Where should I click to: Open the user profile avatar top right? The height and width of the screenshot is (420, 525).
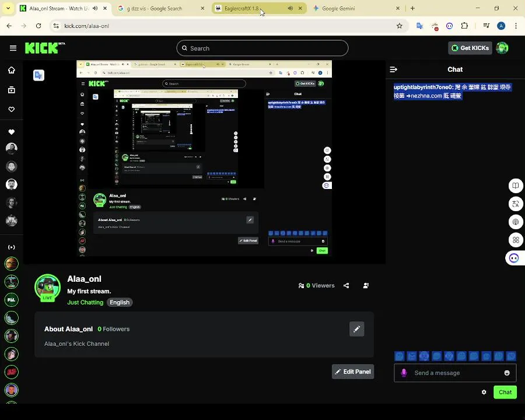(502, 48)
